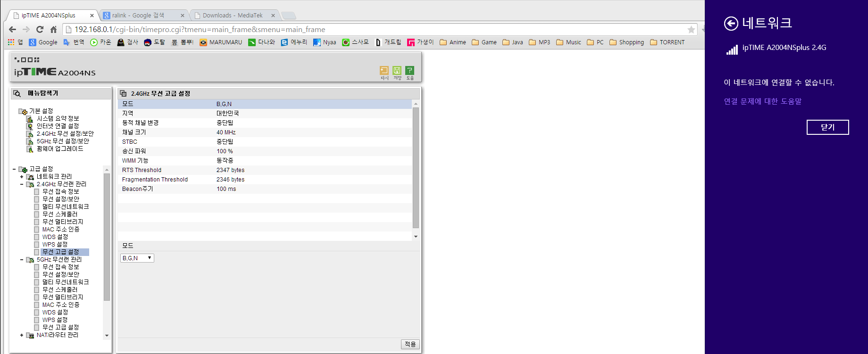868x354 pixels.
Task: Open the 연결 문제에 대한 도움말 link
Action: pos(763,101)
